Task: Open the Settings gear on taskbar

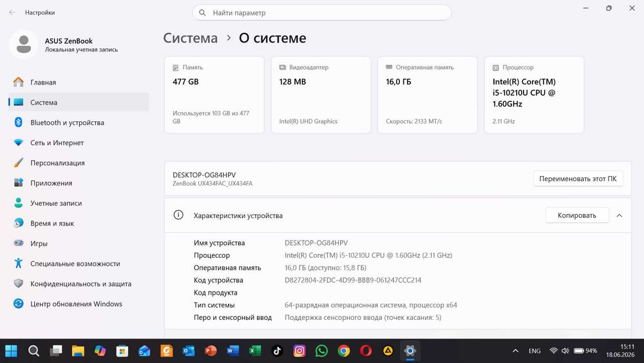Action: click(410, 351)
